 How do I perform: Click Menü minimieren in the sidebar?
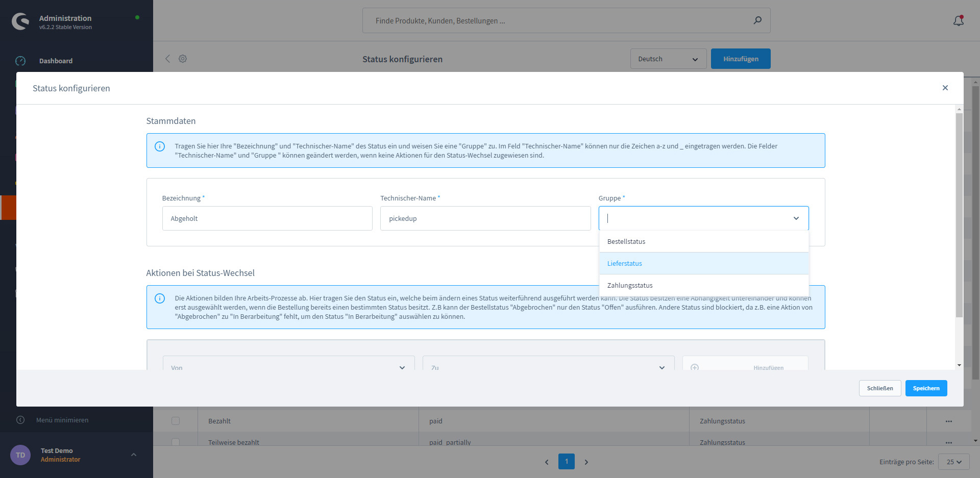tap(62, 420)
